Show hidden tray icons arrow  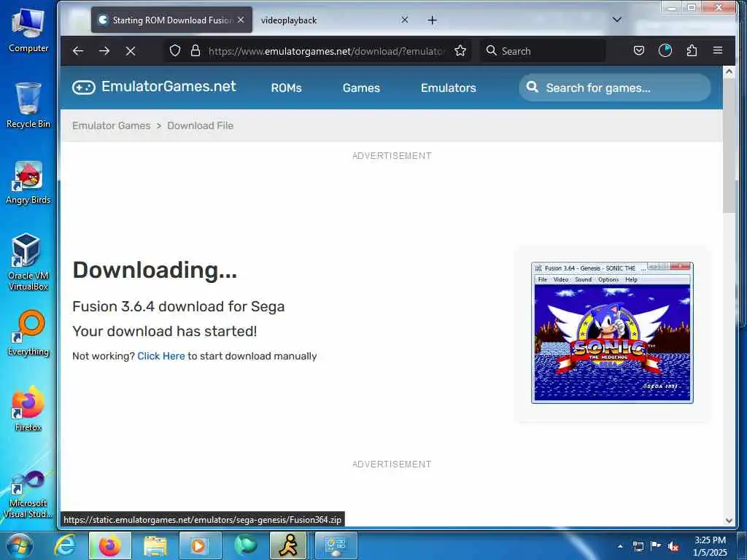[620, 546]
